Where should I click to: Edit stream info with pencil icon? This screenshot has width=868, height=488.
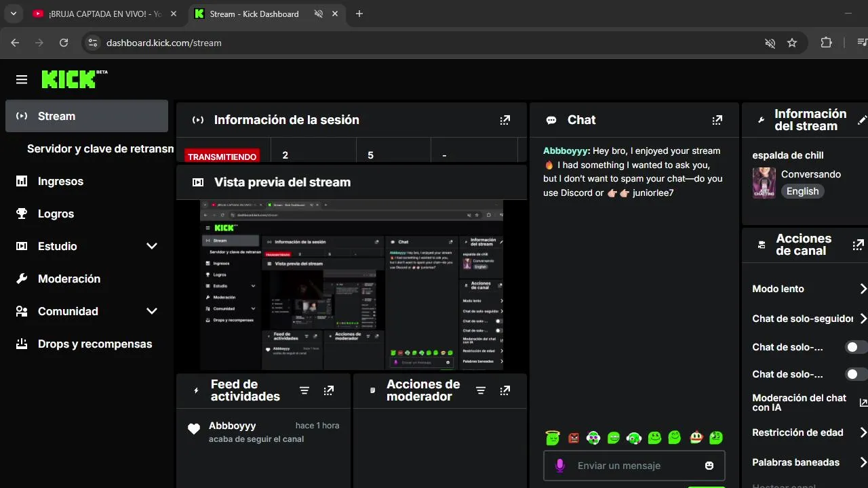click(x=862, y=120)
